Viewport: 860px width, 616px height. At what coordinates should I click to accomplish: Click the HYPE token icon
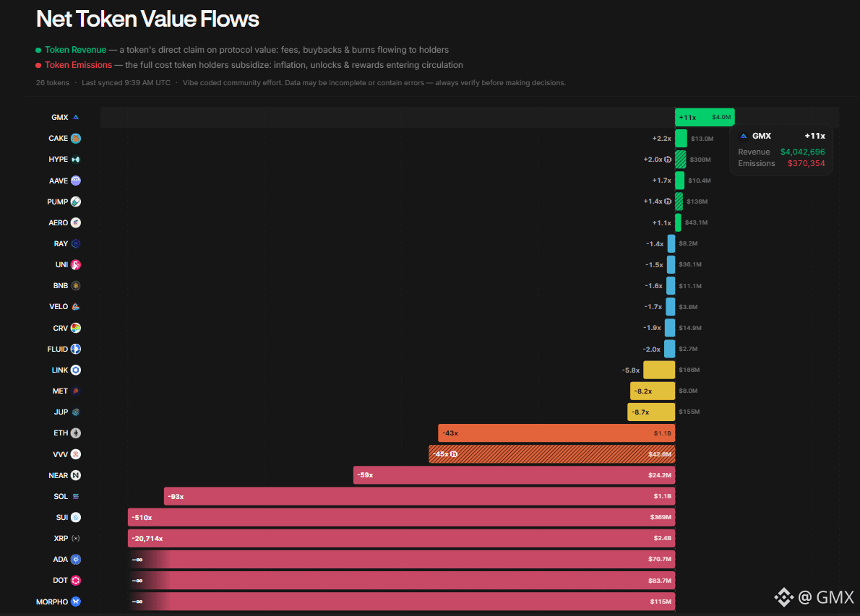[76, 160]
